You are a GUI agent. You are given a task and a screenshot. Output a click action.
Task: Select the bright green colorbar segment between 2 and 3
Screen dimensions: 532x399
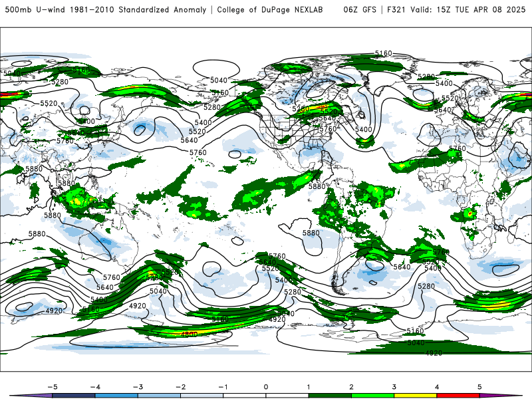pyautogui.click(x=372, y=396)
